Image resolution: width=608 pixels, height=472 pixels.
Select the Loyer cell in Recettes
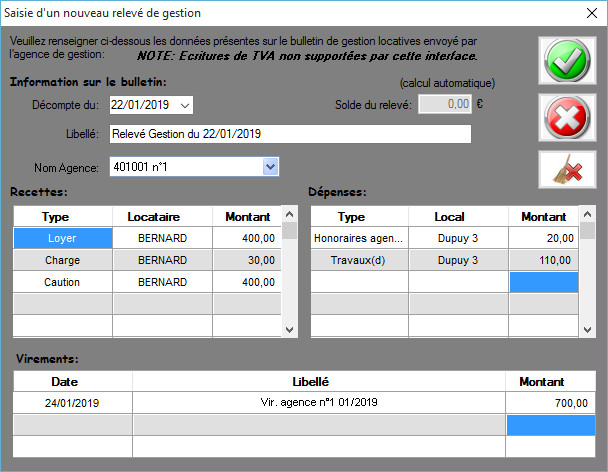(62, 238)
